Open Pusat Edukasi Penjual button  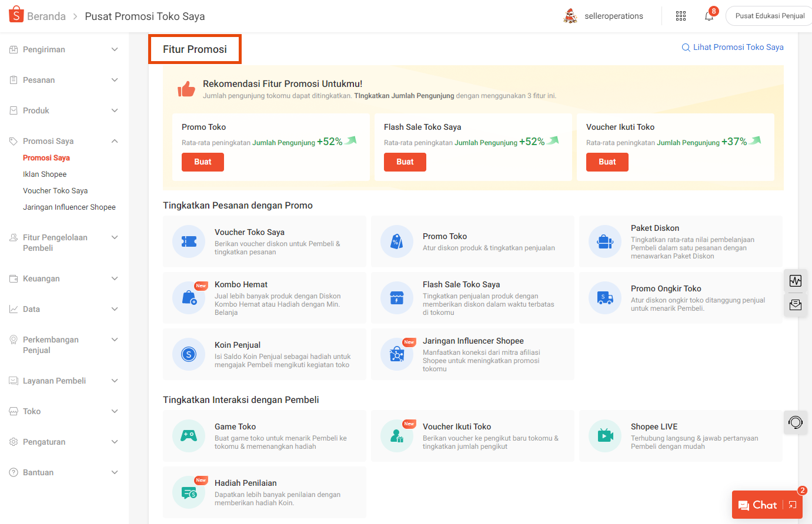[x=769, y=16]
